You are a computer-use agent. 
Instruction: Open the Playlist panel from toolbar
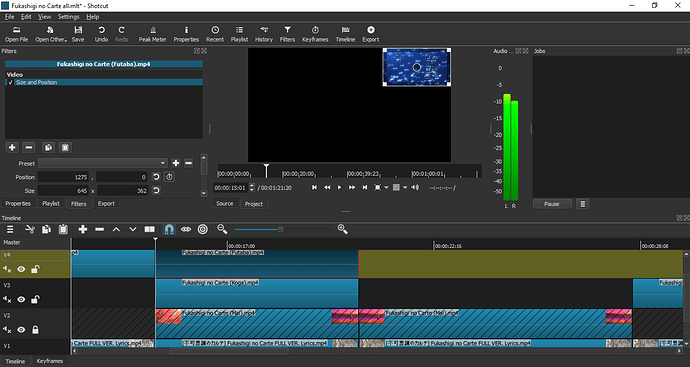pos(239,34)
